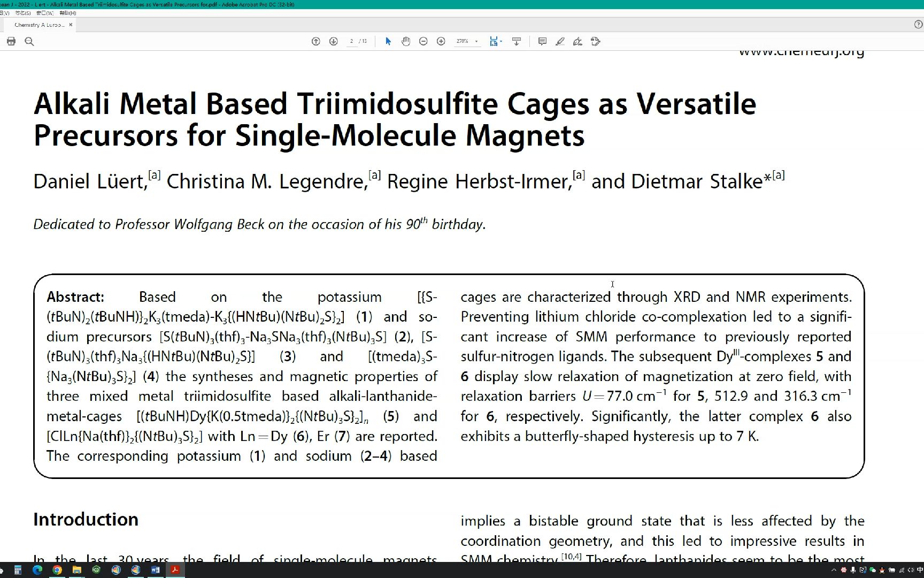Launch Microsoft Edge from taskbar
924x578 pixels.
37,570
